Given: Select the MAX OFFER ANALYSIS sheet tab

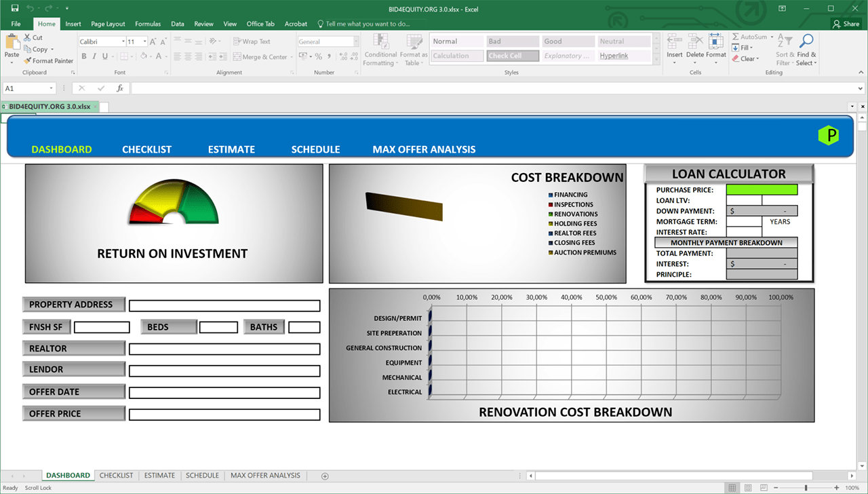Looking at the screenshot, I should (265, 476).
